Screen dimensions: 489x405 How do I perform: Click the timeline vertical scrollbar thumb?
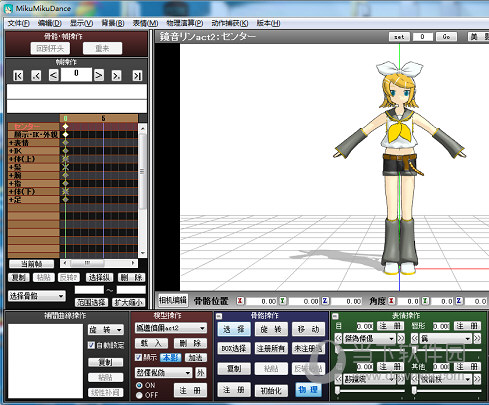(143, 171)
